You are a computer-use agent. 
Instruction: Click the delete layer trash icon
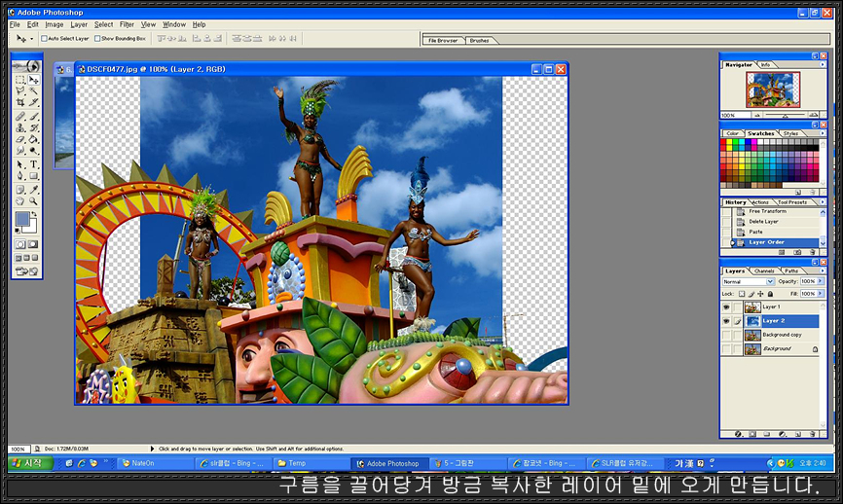pos(813,434)
